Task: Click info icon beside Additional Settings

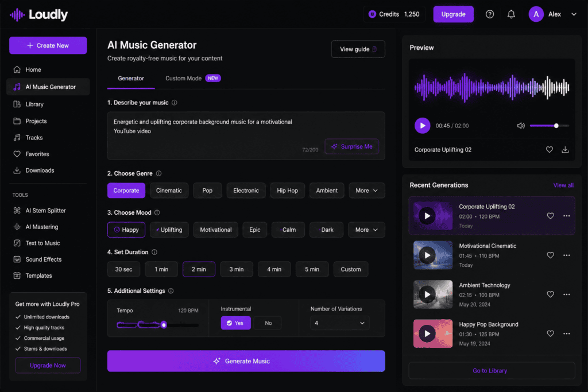Action: pyautogui.click(x=171, y=291)
